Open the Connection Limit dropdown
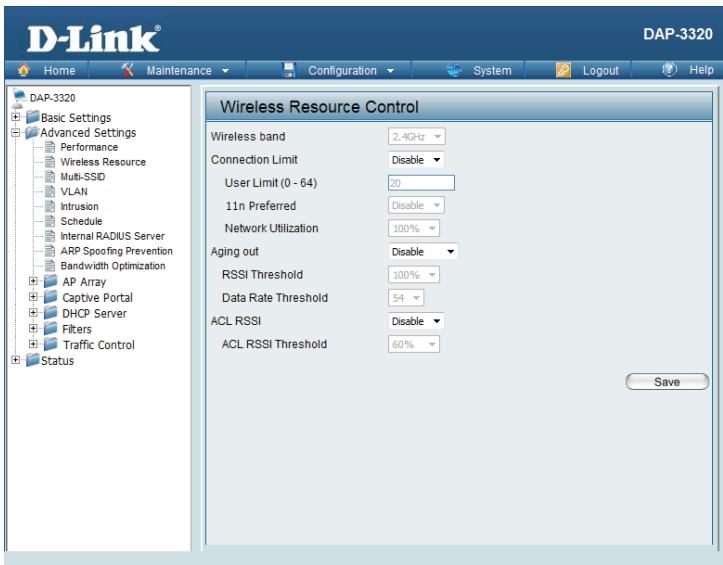The height and width of the screenshot is (565, 723). 416,160
